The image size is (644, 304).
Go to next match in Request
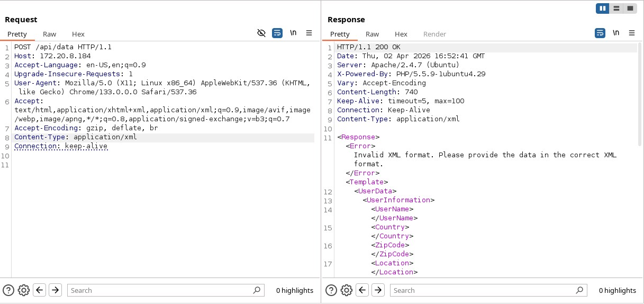(55, 290)
